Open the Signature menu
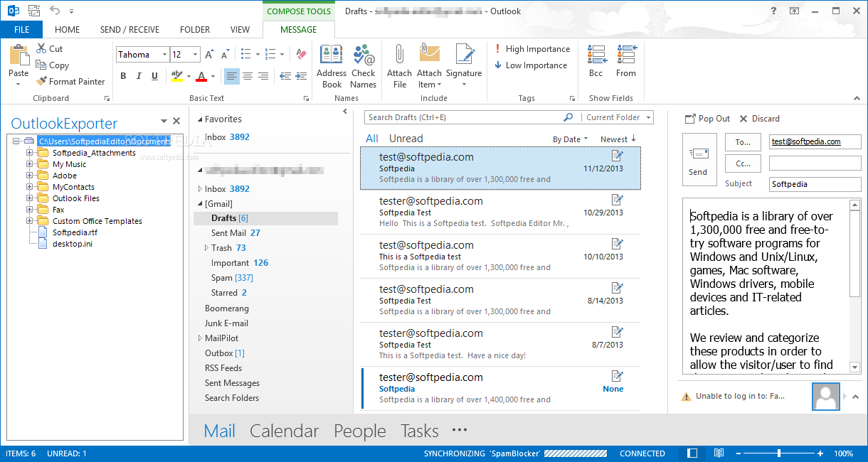Viewport: 868px width, 462px height. coord(464,66)
